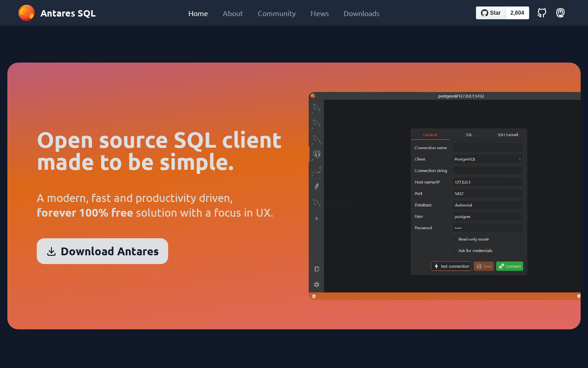Viewport: 588px width, 368px height.
Task: Click the green Connect button
Action: 509,266
